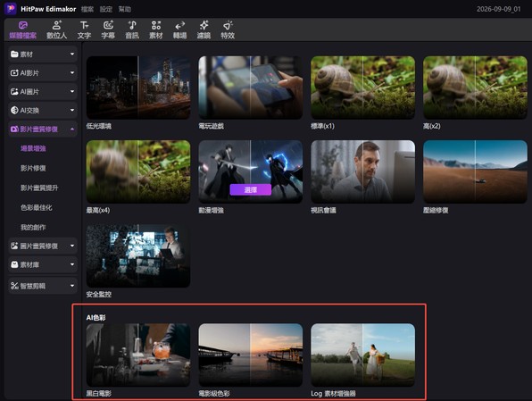Select 影片修復 in the sidebar
Image resolution: width=532 pixels, height=401 pixels.
point(33,168)
